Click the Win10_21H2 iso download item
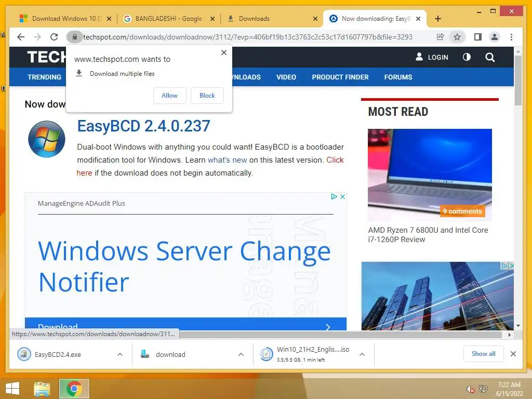Image resolution: width=532 pixels, height=399 pixels. click(x=304, y=354)
